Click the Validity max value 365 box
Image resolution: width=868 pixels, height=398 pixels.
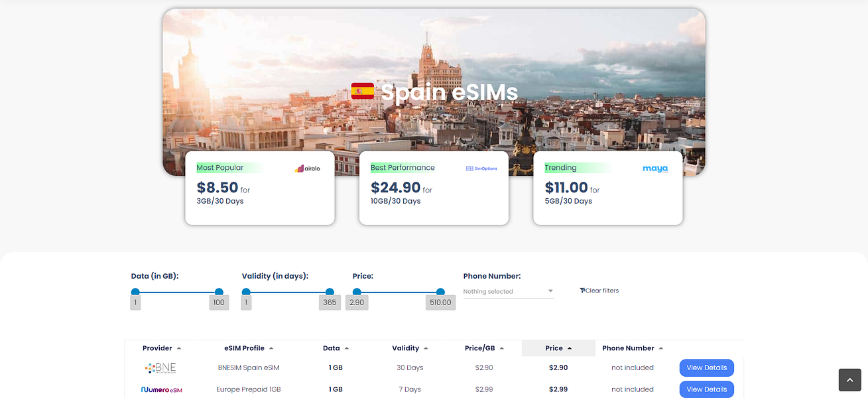tap(330, 302)
